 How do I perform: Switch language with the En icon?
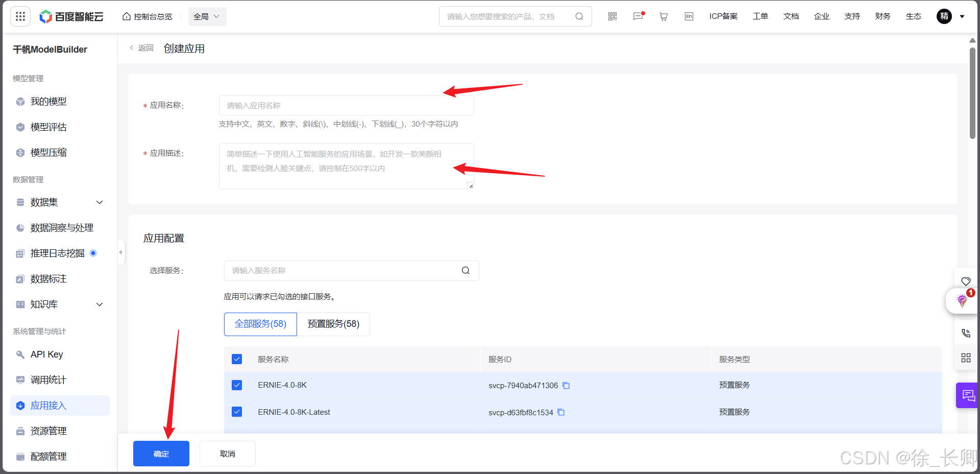pyautogui.click(x=689, y=16)
